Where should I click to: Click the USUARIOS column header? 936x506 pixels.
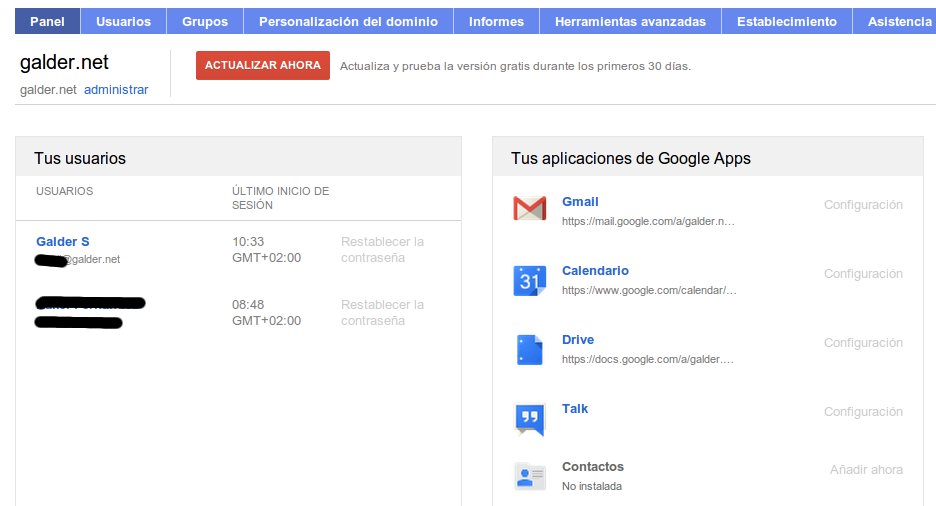click(64, 191)
